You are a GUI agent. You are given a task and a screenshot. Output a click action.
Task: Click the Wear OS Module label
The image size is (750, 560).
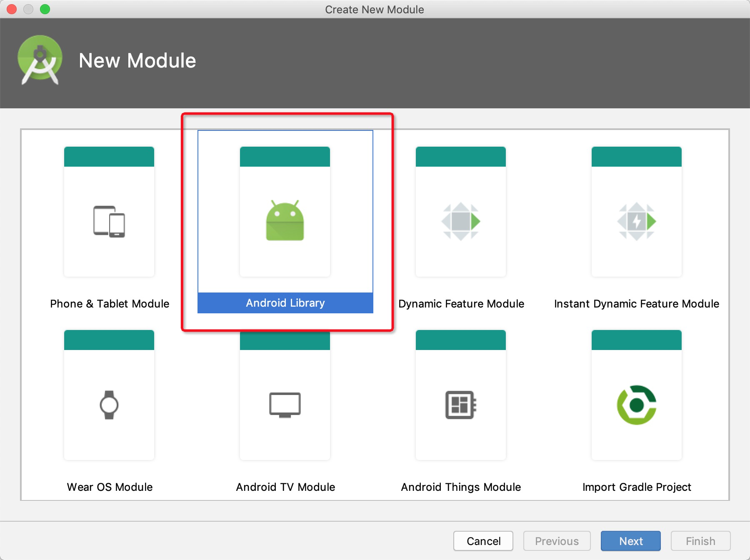click(110, 487)
